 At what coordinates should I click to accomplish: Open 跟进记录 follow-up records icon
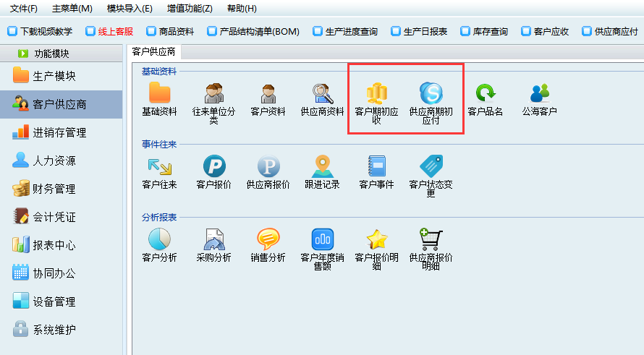click(x=322, y=167)
